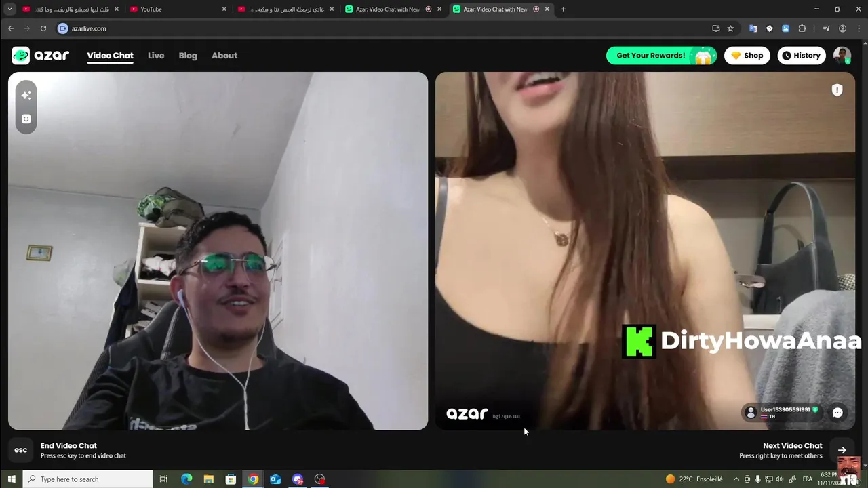Click the volume icon in system tray
Image resolution: width=868 pixels, height=488 pixels.
[x=779, y=479]
